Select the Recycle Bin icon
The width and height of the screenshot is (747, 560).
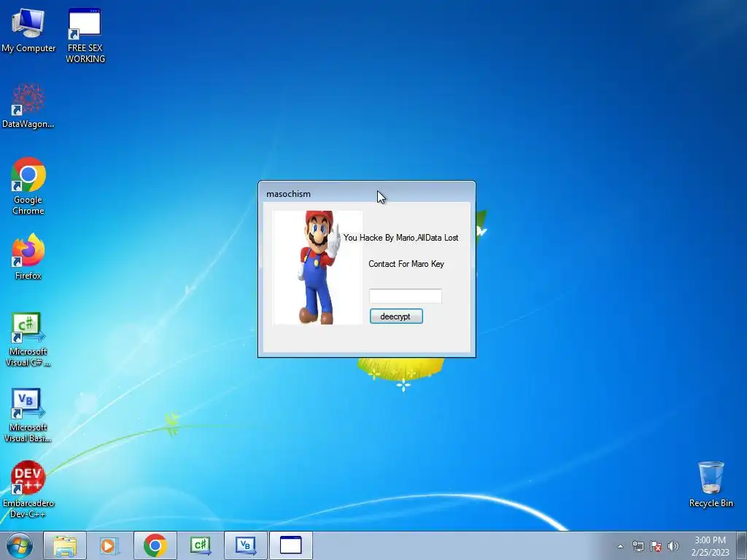point(711,484)
